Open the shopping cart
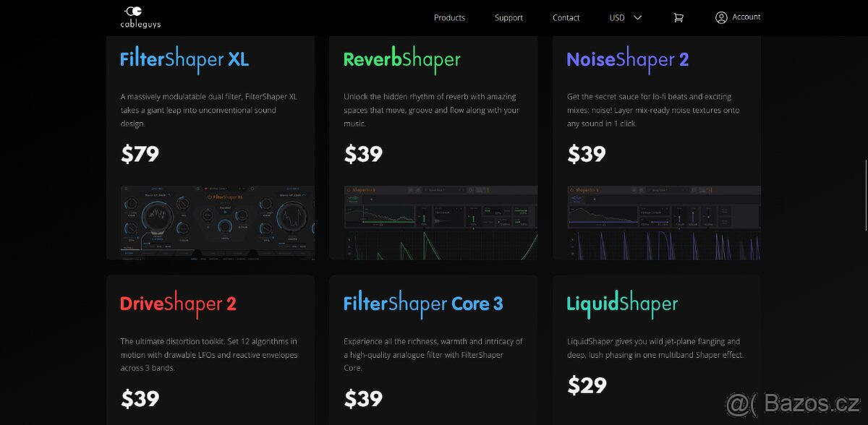Screen dimensions: 868x425 click(x=678, y=17)
